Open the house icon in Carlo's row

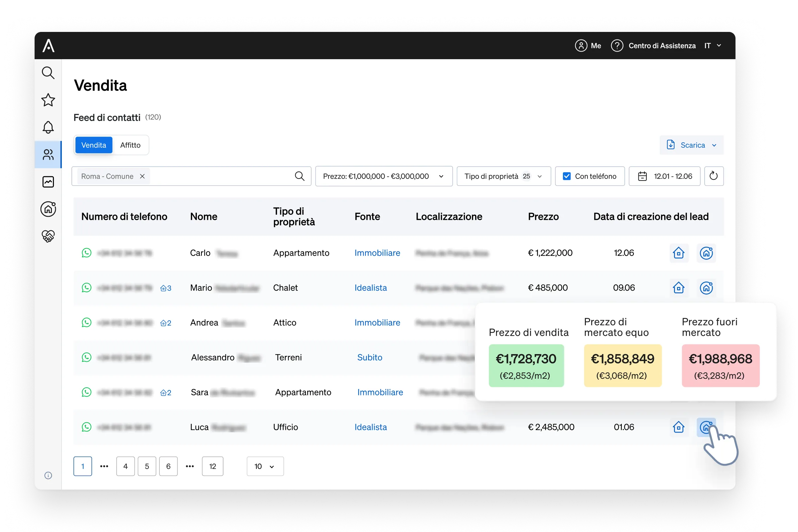pyautogui.click(x=679, y=253)
